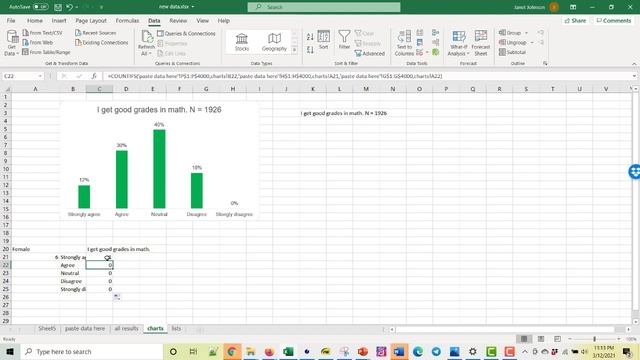Open the Windows Start menu

coord(10,351)
